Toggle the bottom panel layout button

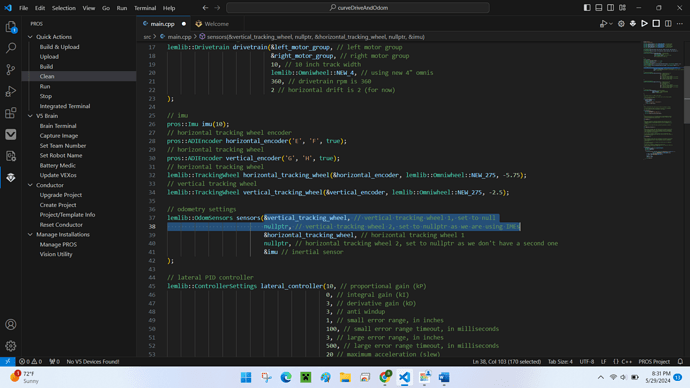coord(599,7)
